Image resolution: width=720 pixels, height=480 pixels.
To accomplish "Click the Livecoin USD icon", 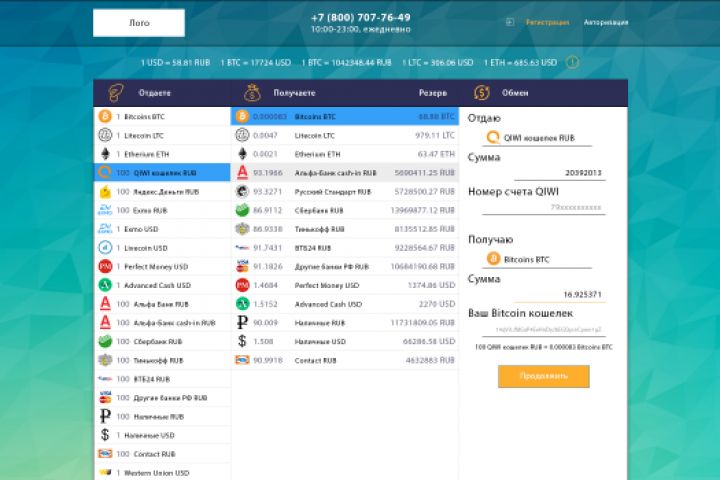I will [105, 248].
